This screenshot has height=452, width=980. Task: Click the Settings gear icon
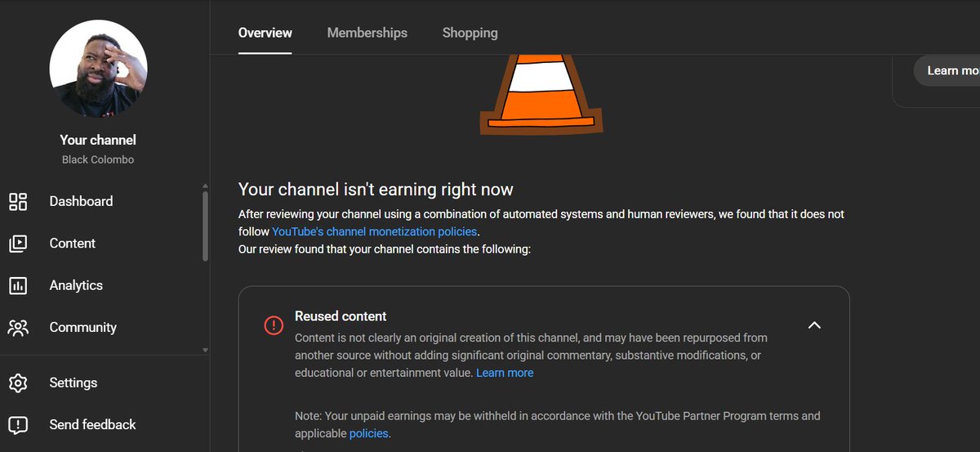tap(18, 383)
